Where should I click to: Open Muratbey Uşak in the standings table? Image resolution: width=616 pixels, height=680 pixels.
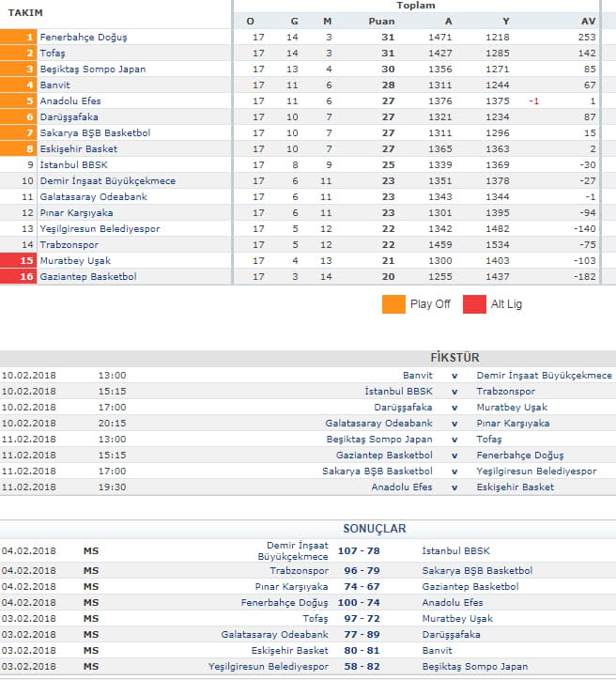[75, 261]
